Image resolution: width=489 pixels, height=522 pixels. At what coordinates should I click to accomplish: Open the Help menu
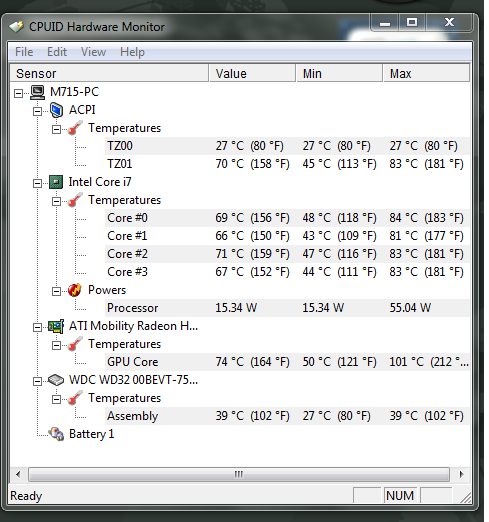tap(132, 52)
